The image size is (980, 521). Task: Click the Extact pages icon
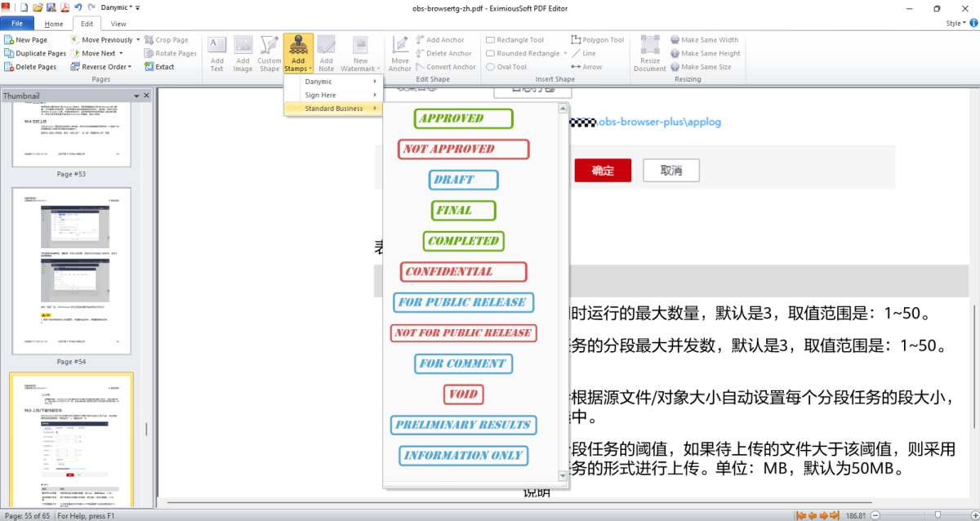coord(149,67)
